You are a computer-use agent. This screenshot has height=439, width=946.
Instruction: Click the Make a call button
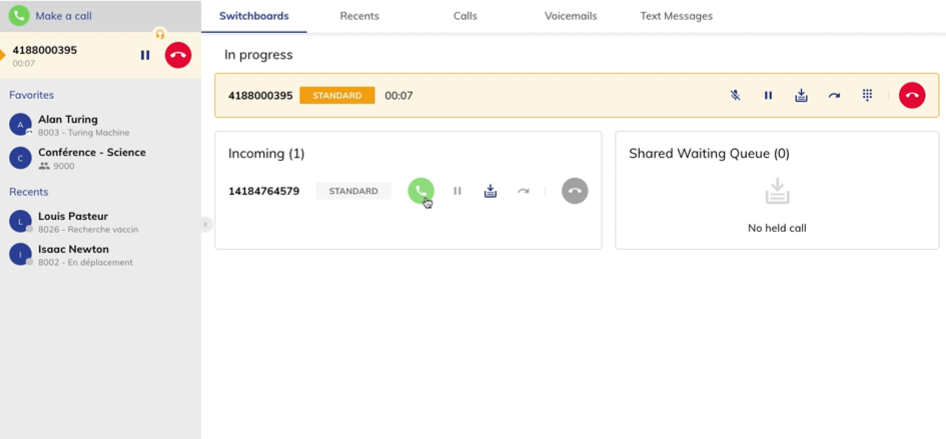coord(51,16)
